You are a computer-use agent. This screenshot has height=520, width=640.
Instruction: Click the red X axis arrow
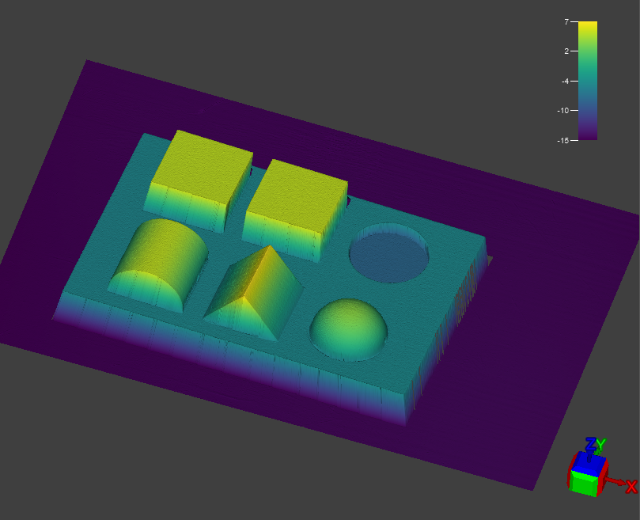point(616,482)
